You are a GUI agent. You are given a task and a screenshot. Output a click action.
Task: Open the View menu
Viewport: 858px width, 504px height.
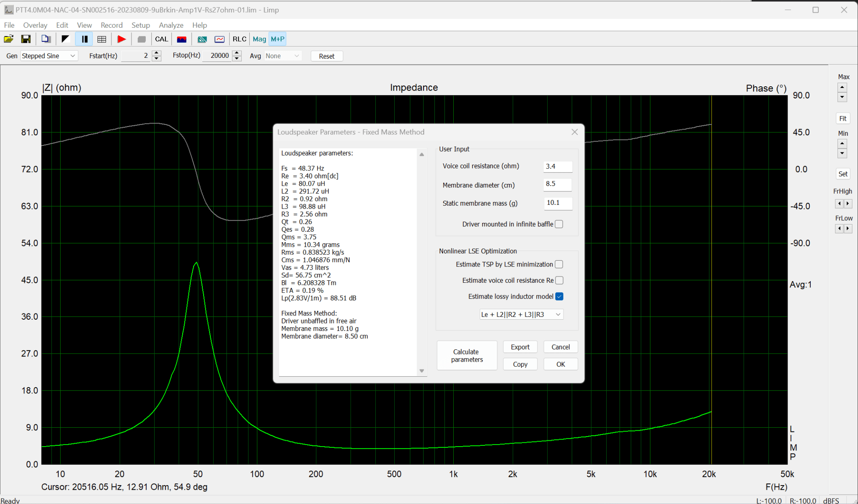tap(84, 25)
